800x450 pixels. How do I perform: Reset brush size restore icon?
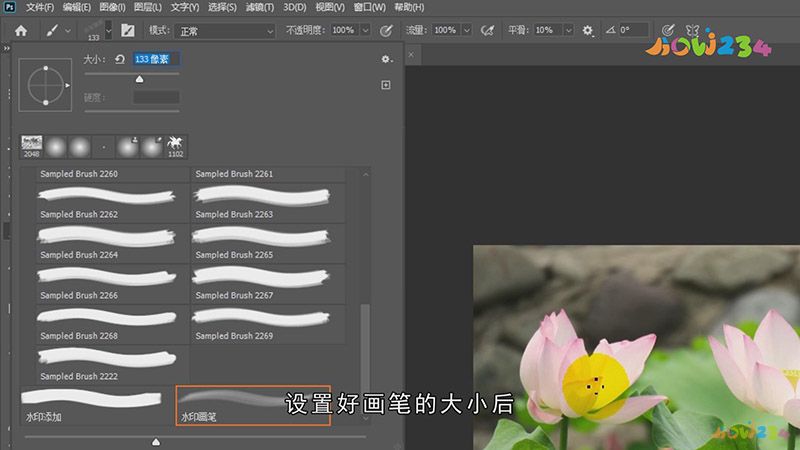(x=120, y=59)
